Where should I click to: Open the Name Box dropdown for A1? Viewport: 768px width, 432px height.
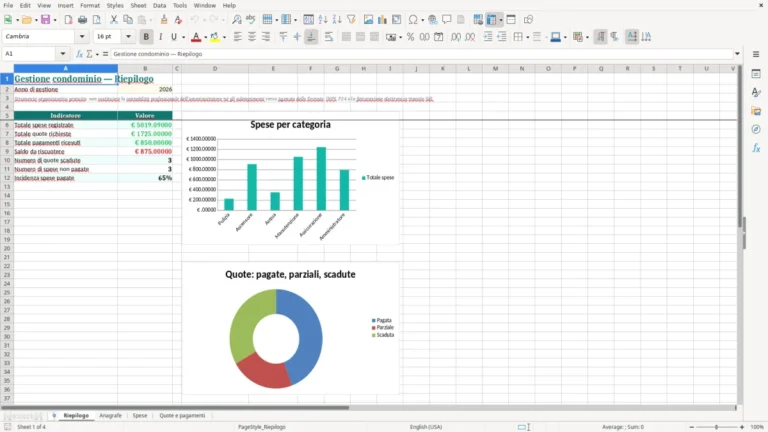pyautogui.click(x=63, y=54)
